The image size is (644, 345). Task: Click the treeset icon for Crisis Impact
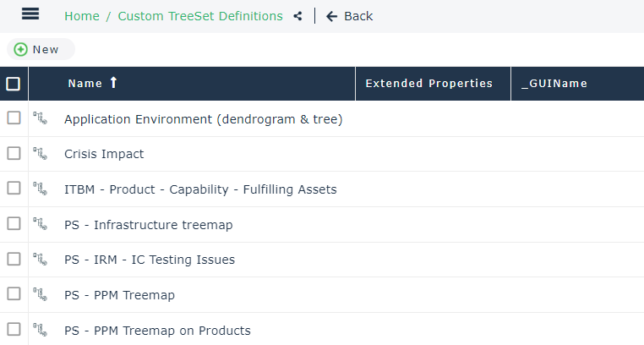[x=40, y=154]
